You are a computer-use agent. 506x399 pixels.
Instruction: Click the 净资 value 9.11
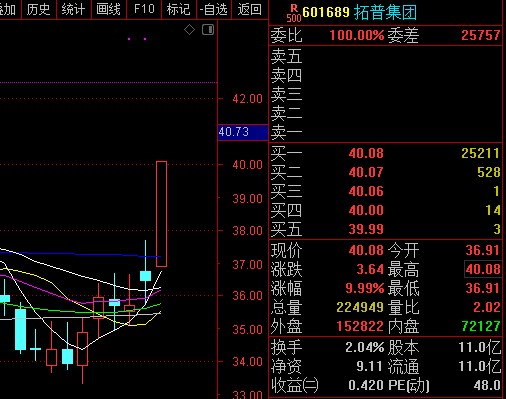[369, 367]
